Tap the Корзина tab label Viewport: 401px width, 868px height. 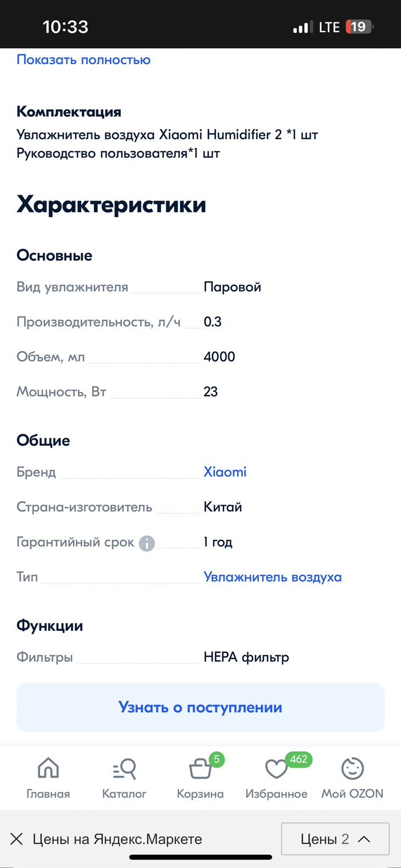click(x=200, y=794)
